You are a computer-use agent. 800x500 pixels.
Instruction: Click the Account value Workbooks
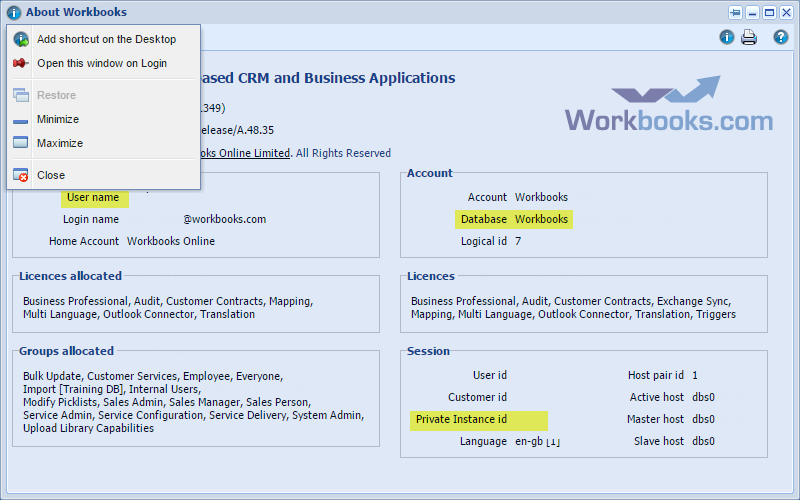coord(541,197)
